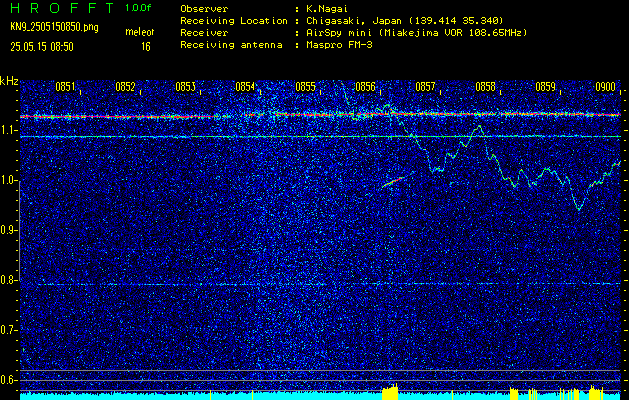Click the 0858 time marker
Image resolution: width=629 pixels, height=400 pixels.
485,87
